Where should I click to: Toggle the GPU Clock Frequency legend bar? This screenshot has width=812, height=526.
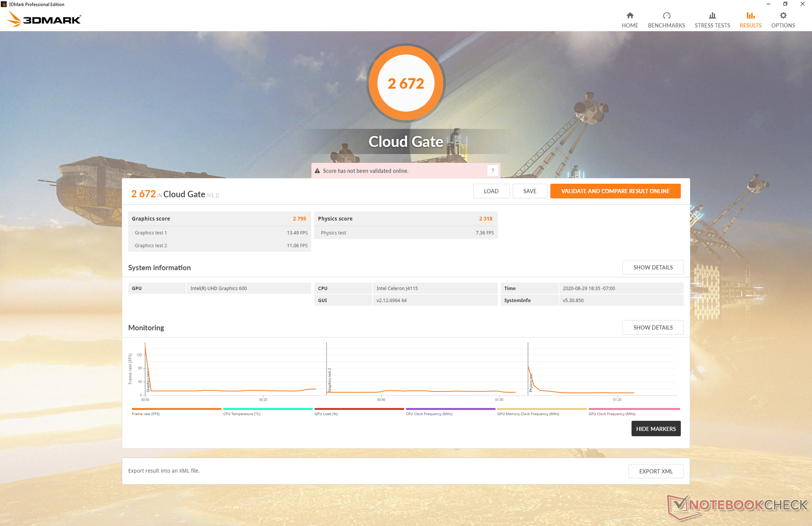tap(634, 409)
